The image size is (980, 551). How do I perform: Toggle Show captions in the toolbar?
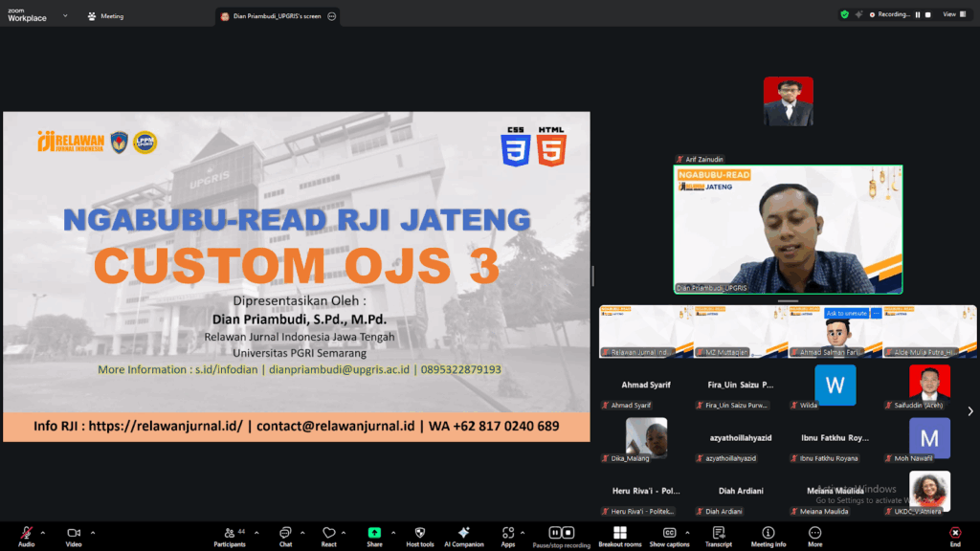(x=669, y=534)
